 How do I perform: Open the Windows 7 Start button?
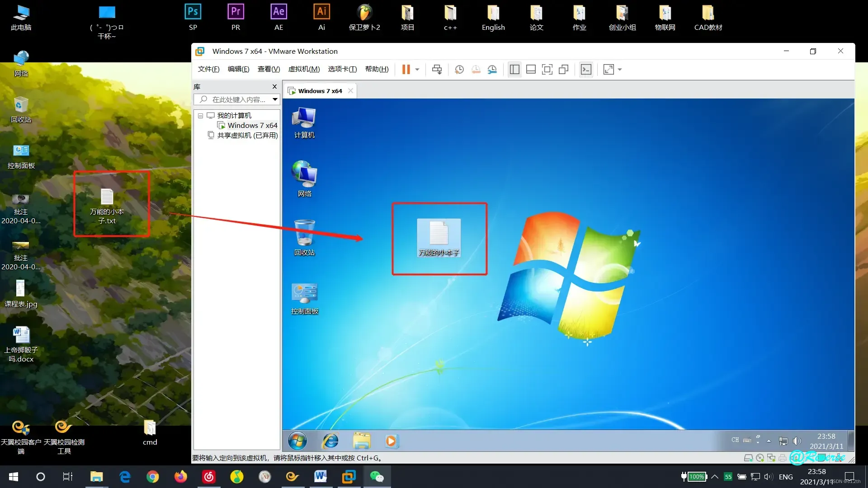point(297,441)
